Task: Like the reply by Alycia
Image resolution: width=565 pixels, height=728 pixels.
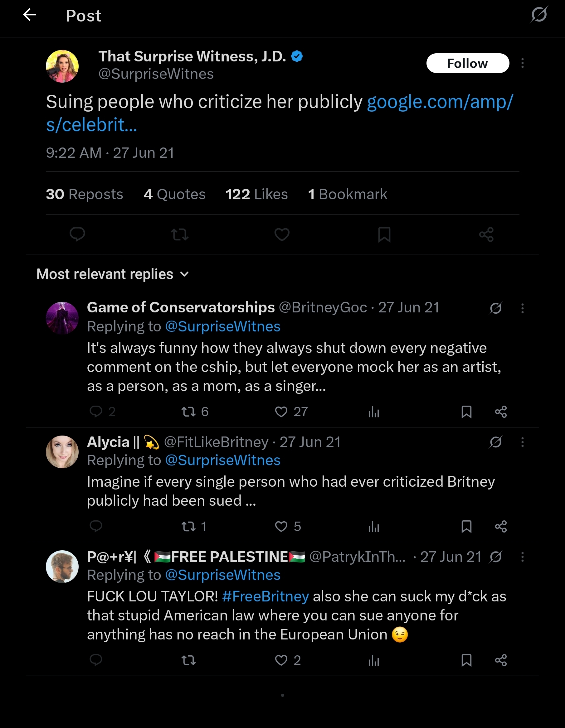Action: point(281,526)
